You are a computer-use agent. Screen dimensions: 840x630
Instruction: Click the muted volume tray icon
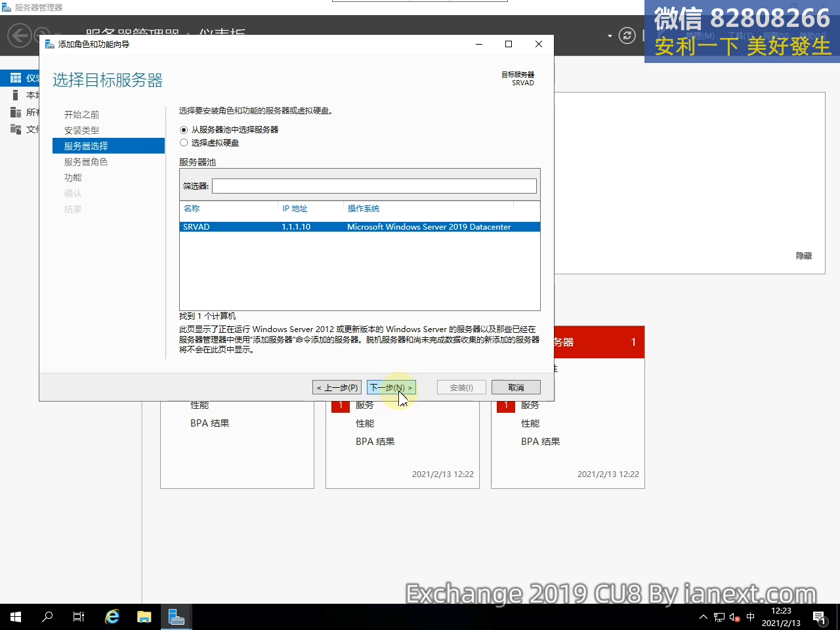pyautogui.click(x=735, y=617)
